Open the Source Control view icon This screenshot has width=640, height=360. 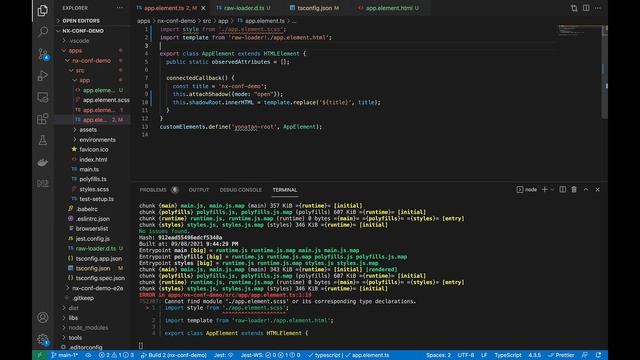click(x=42, y=54)
